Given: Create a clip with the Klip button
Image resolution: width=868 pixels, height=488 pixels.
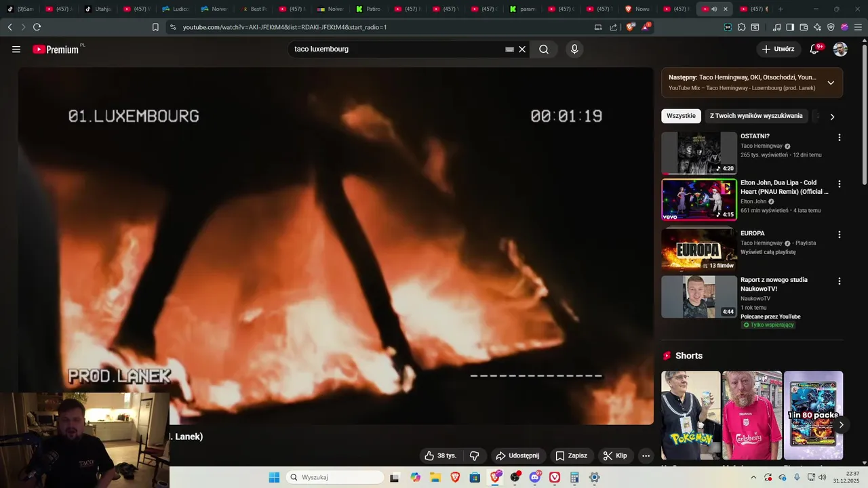Looking at the screenshot, I should click(x=615, y=455).
